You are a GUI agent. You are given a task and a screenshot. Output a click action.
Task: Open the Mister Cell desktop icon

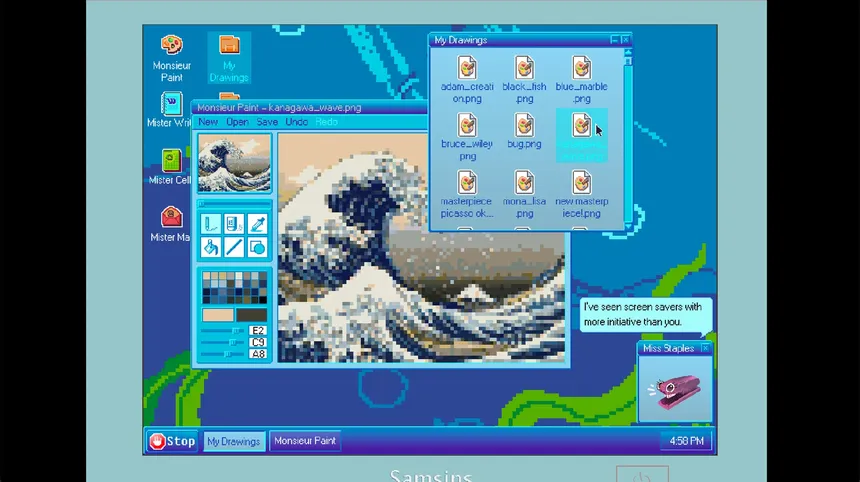pos(171,167)
